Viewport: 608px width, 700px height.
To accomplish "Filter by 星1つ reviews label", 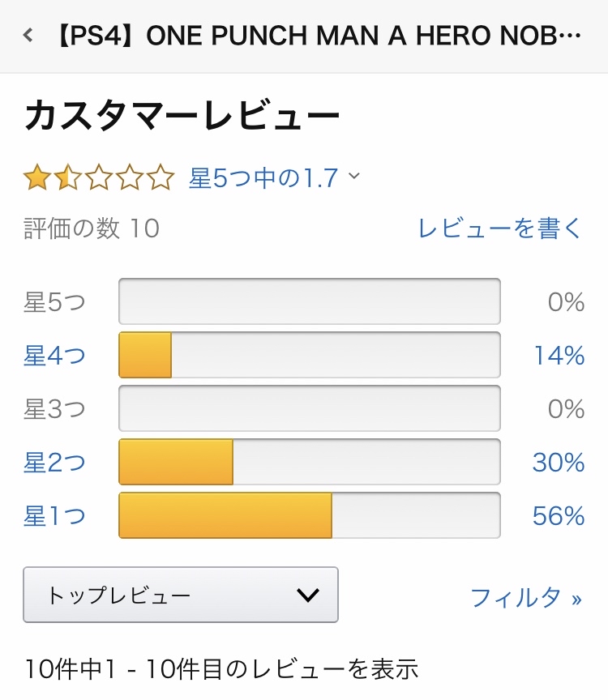I will [x=54, y=516].
